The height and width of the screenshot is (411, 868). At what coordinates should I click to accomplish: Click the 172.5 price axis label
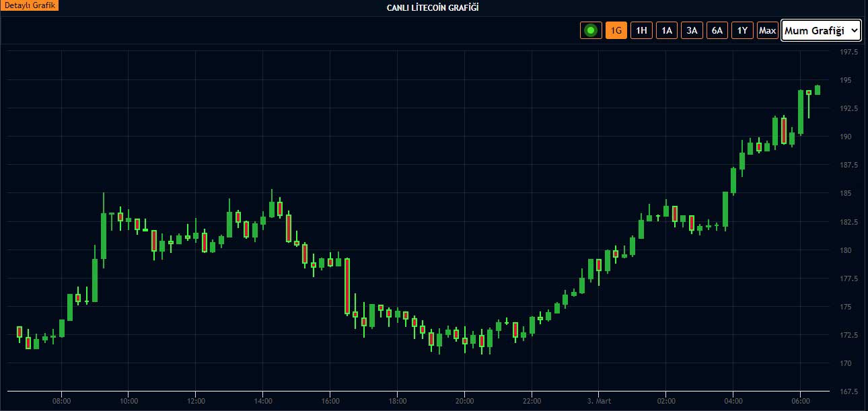[x=849, y=335]
